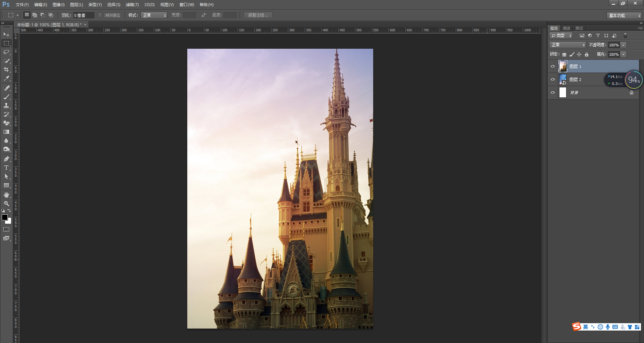The width and height of the screenshot is (644, 343).
Task: Filter layers by shape layers icon
Action: [x=606, y=35]
